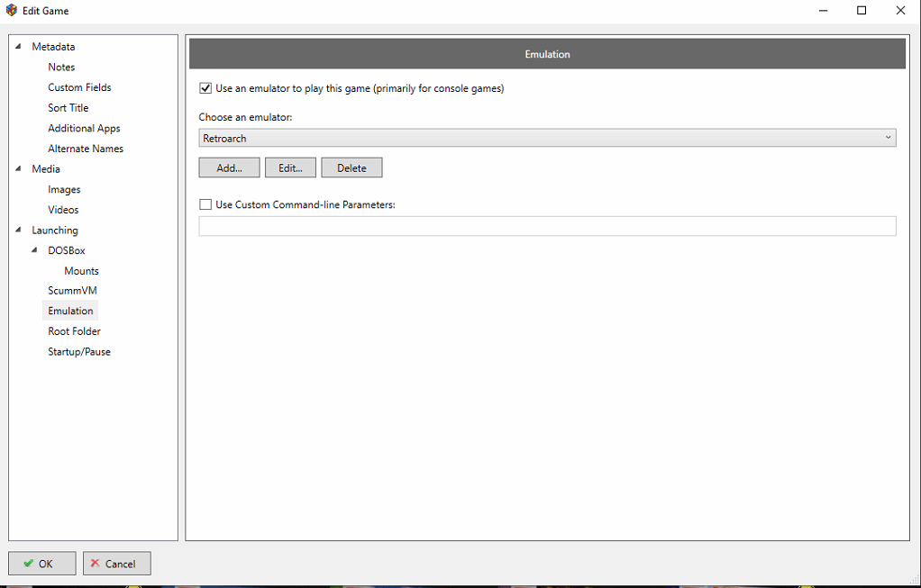Delete the selected emulator
Screen dimensions: 921x588
351,167
